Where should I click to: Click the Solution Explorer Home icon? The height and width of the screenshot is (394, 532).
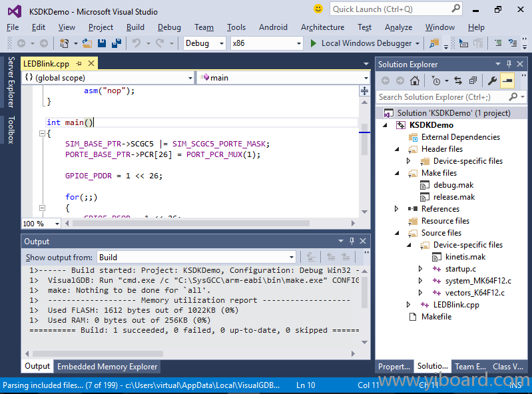[x=415, y=81]
